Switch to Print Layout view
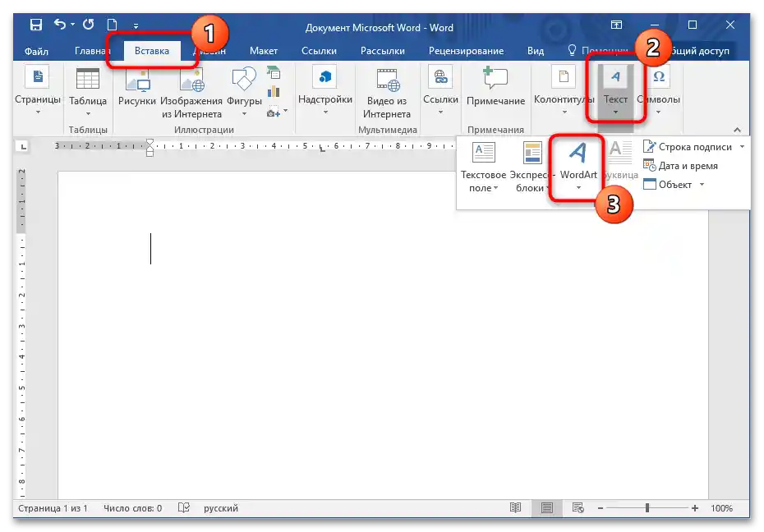 tap(546, 508)
